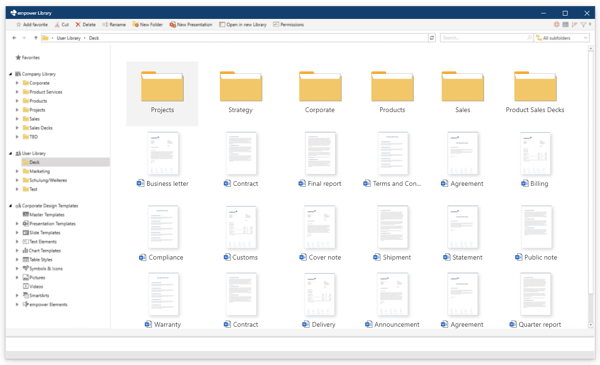Screen dimensions: 600x365
Task: Expand the Corporate folder in sidebar tree
Action: [17, 83]
